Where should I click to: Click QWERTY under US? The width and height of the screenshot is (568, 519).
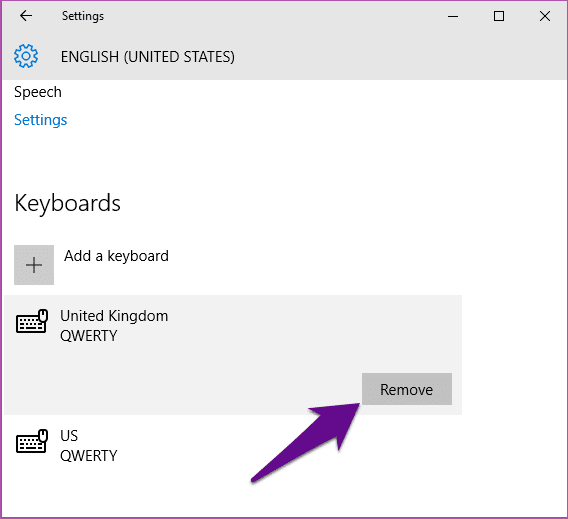pos(89,456)
